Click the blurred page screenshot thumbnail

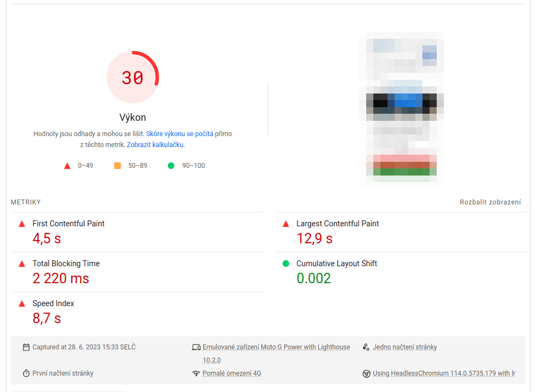(x=402, y=109)
